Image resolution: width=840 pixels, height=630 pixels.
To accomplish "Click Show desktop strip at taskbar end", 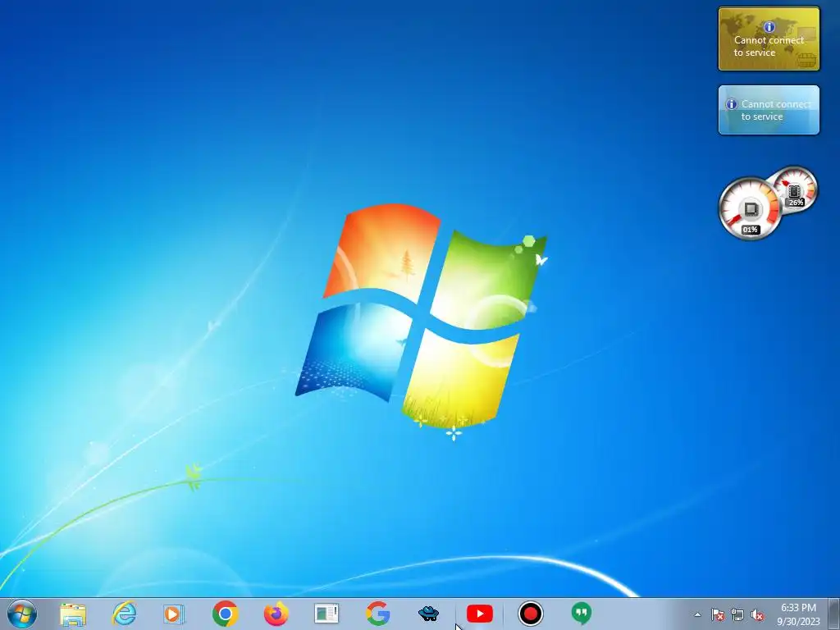I will 834,614.
